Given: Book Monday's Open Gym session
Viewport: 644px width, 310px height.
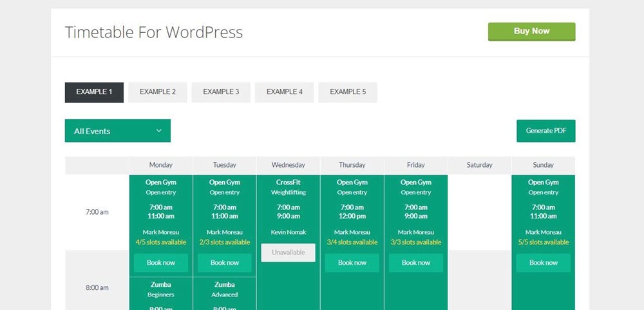Looking at the screenshot, I should (x=161, y=263).
